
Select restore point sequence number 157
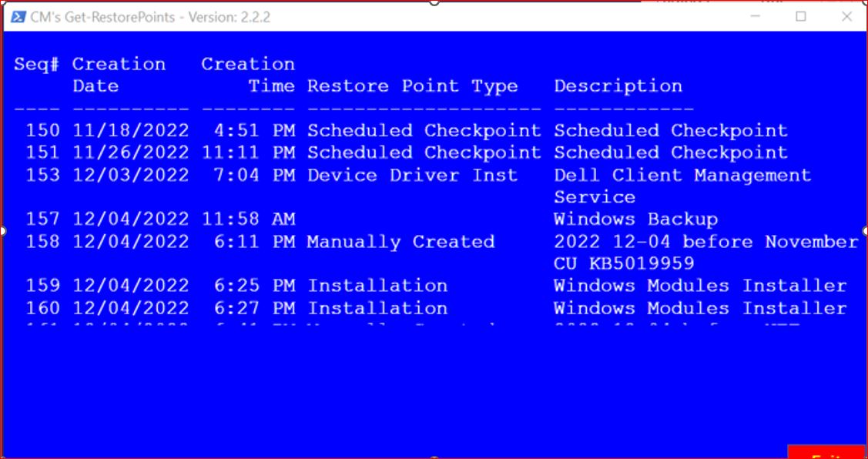point(42,219)
